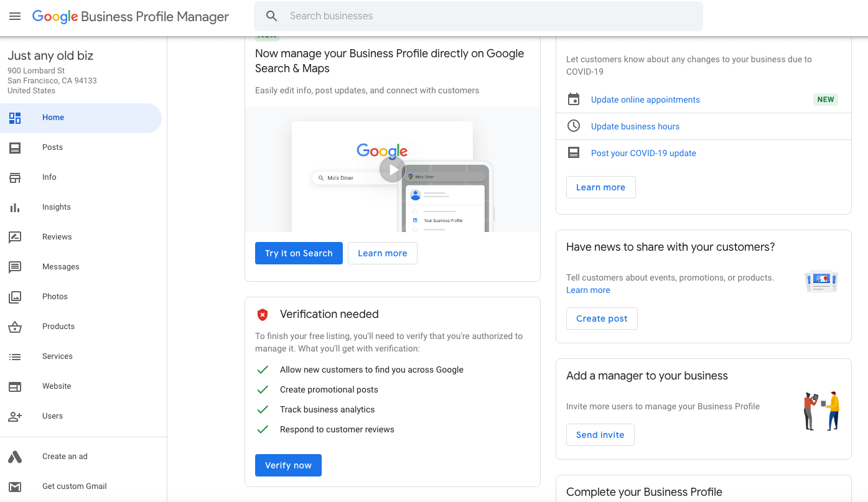Click the Verification needed heading
This screenshot has height=502, width=868.
point(329,314)
